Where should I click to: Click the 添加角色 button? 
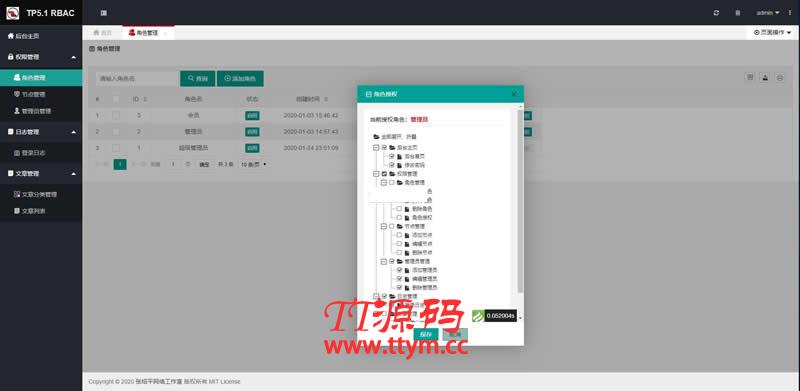tap(240, 79)
